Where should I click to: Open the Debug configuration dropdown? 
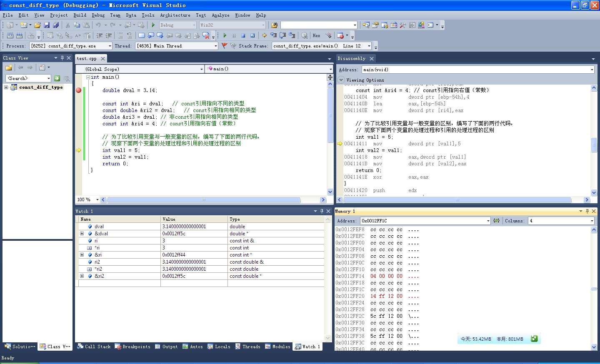pos(194,25)
